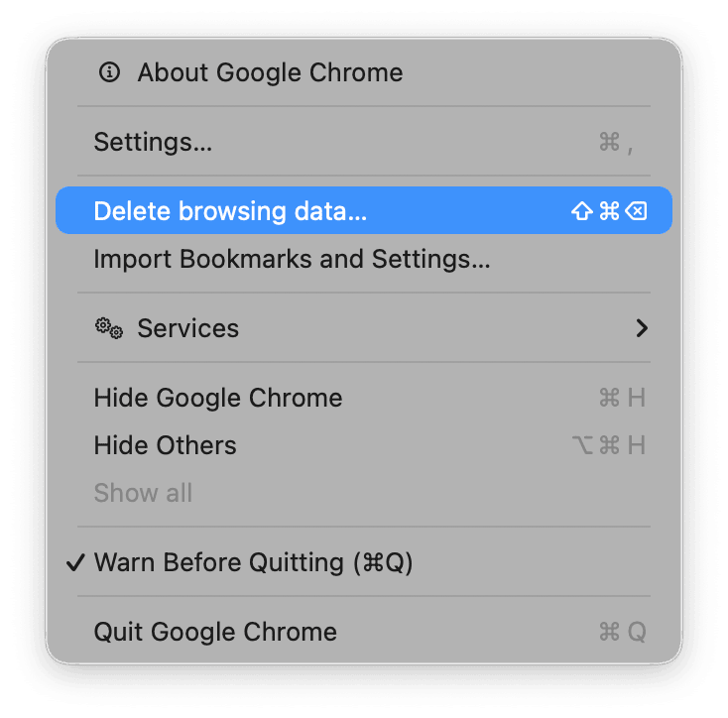
Task: Click the shift arrow glyph on Delete browsing data
Action: (581, 211)
